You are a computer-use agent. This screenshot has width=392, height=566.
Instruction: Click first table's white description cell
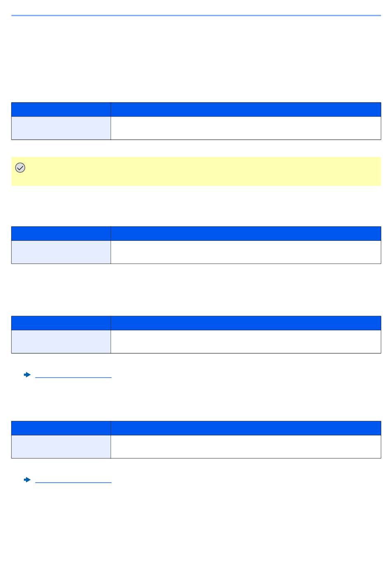[246, 128]
